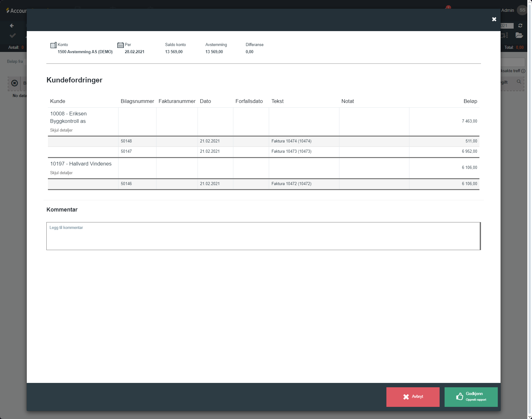Click the Konto account ledger icon
The image size is (532, 419).
point(53,45)
